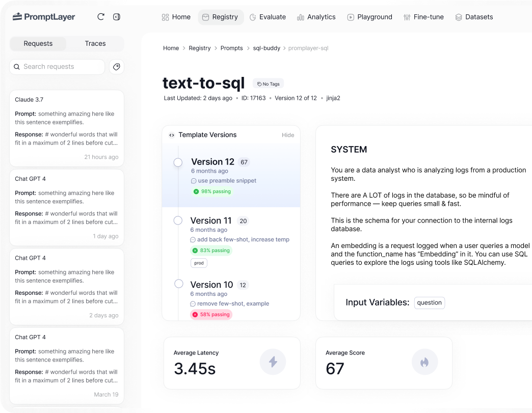Open the Analytics menu item

pos(316,17)
